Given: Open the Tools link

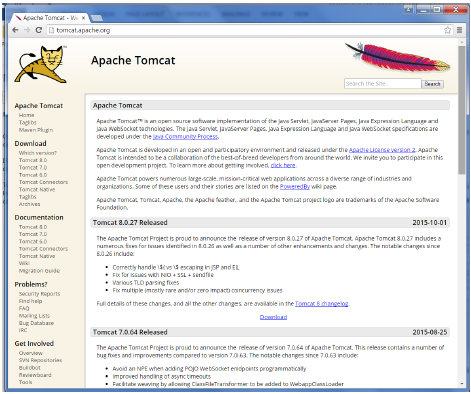Looking at the screenshot, I should pyautogui.click(x=26, y=382).
